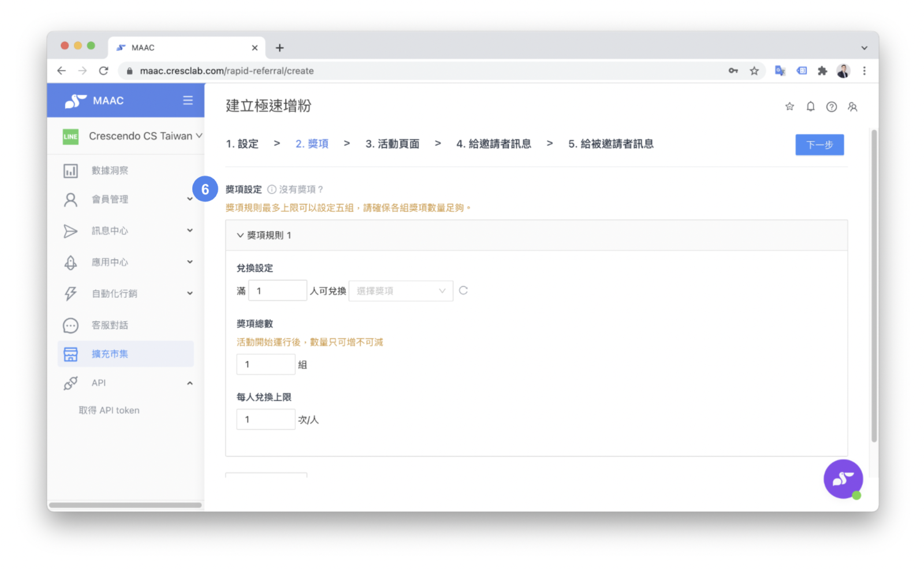Screen dimensions: 924x569
Task: Go to step 5. 給被邀請者訊息
Action: tap(611, 144)
